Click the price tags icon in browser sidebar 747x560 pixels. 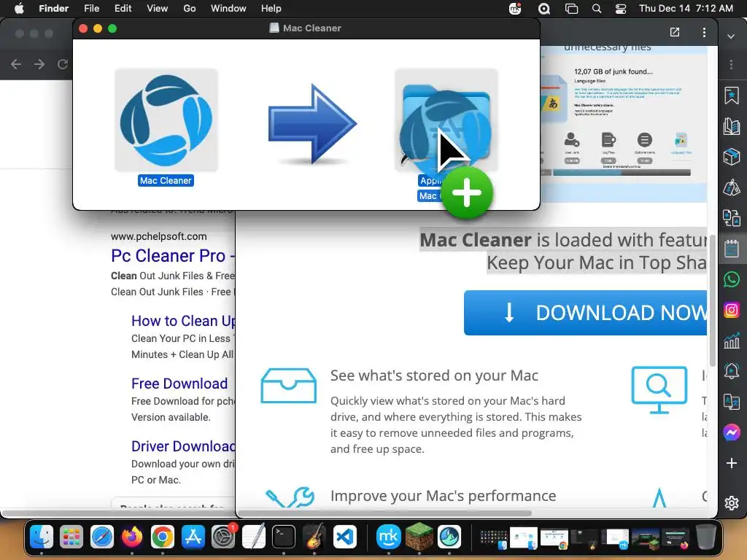click(x=731, y=187)
